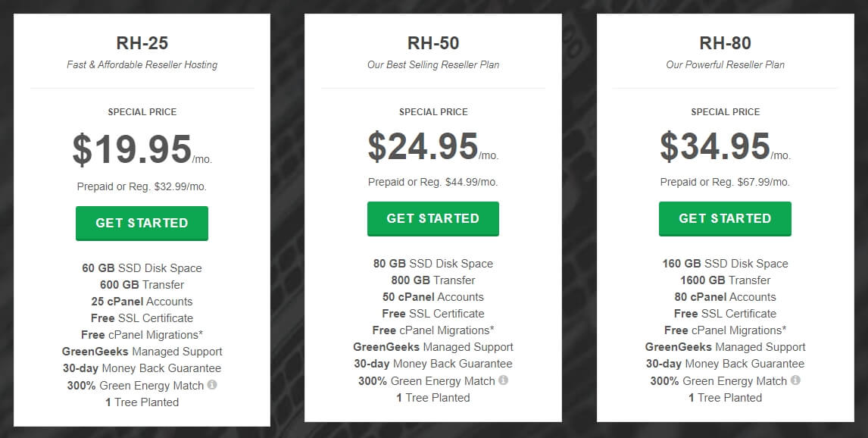Click 160 GB SSD Disk Space feature
Image resolution: width=868 pixels, height=438 pixels.
coord(725,264)
